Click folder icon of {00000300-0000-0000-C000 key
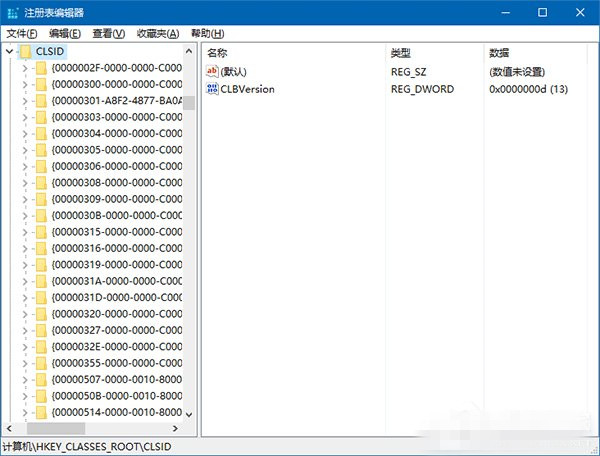Image resolution: width=600 pixels, height=456 pixels. pos(41,85)
